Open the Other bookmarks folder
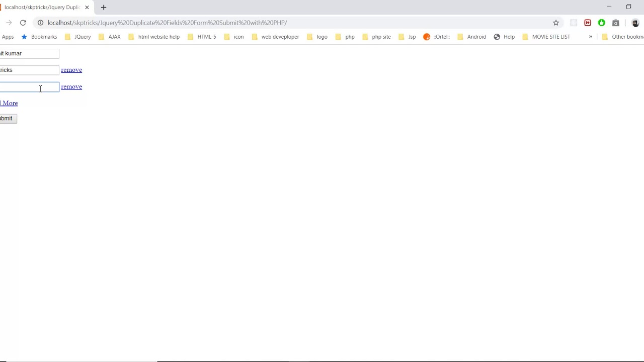The width and height of the screenshot is (644, 362). [x=623, y=37]
